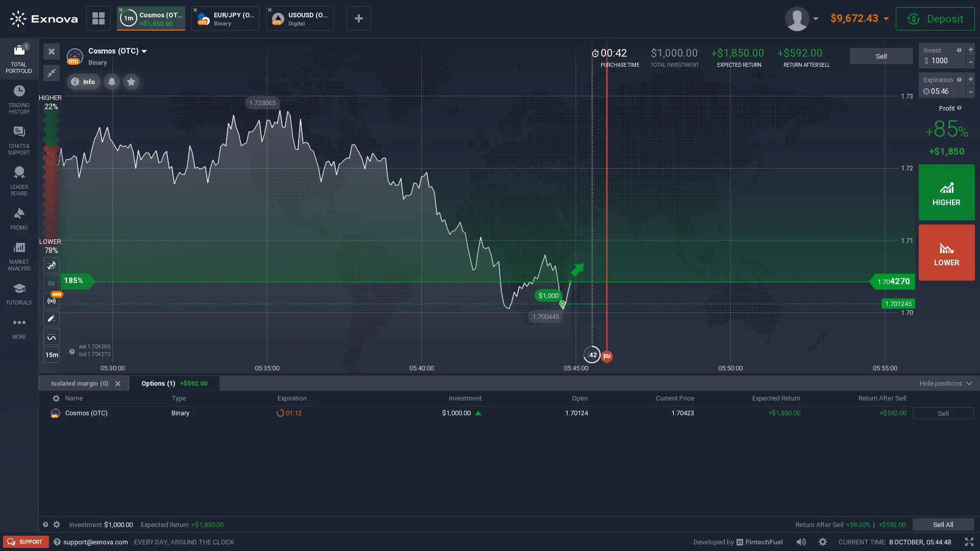Increase expiration time with plus
Image resolution: width=980 pixels, height=551 pixels.
coord(970,79)
